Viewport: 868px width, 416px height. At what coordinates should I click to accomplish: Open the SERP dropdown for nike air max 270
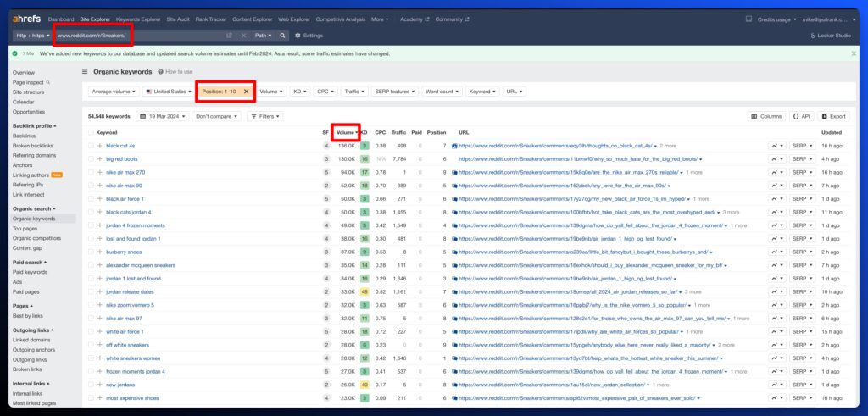[x=800, y=172]
